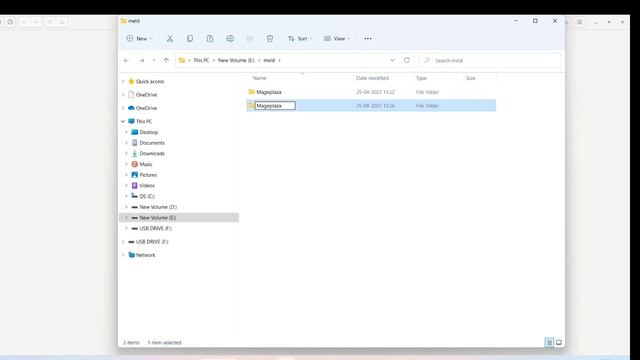Click the Copy icon in toolbar
640x360 pixels.
coord(190,38)
